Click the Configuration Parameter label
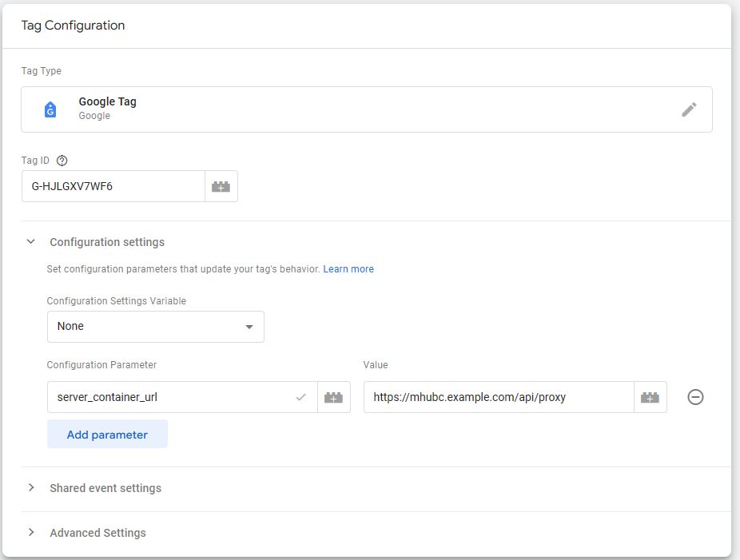The height and width of the screenshot is (560, 740). [101, 365]
